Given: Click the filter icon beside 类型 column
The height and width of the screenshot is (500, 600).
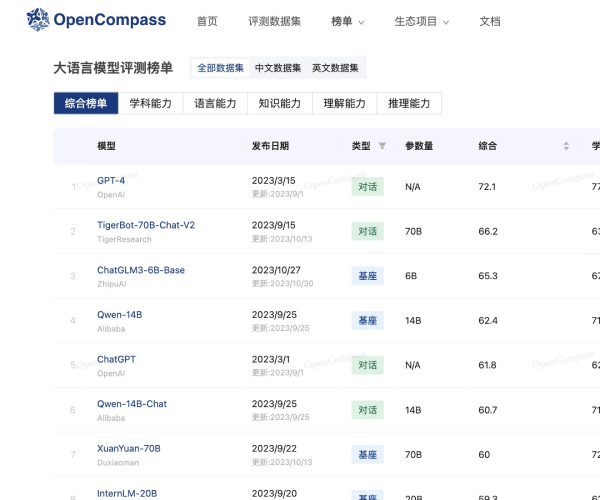Looking at the screenshot, I should 382,146.
